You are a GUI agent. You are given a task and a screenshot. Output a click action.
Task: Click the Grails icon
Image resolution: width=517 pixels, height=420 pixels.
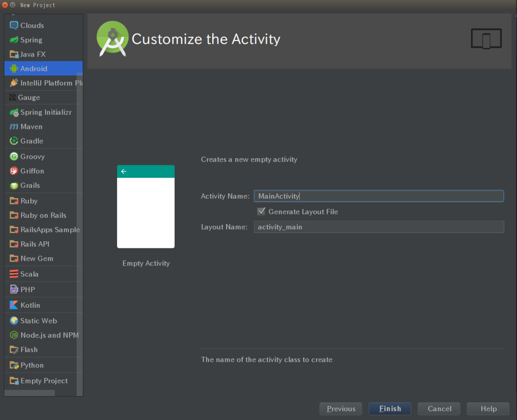click(x=14, y=185)
